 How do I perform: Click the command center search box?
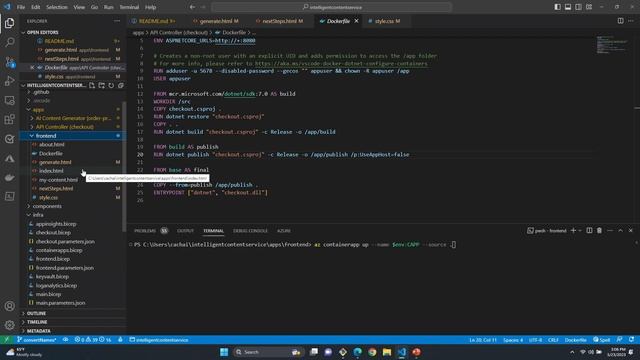point(332,7)
